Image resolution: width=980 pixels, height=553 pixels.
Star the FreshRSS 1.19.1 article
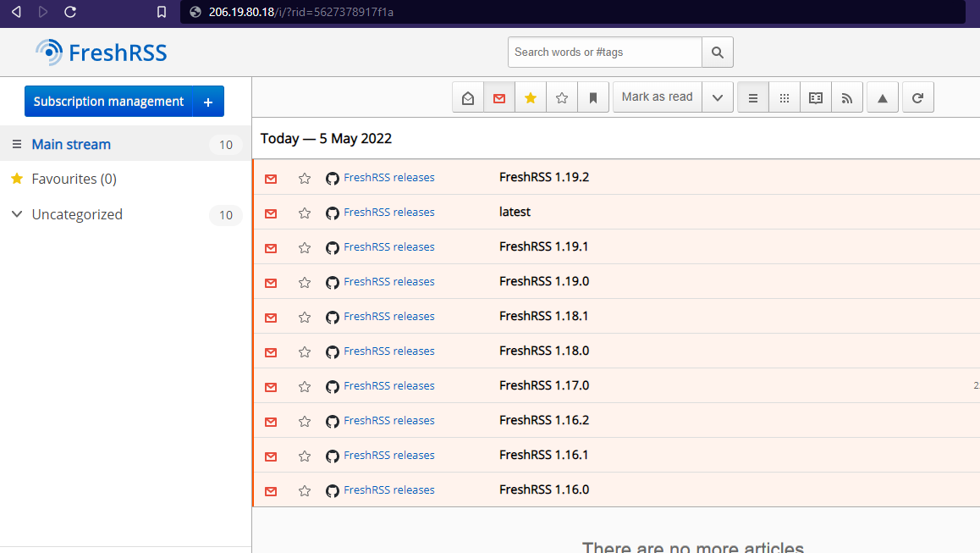tap(305, 248)
